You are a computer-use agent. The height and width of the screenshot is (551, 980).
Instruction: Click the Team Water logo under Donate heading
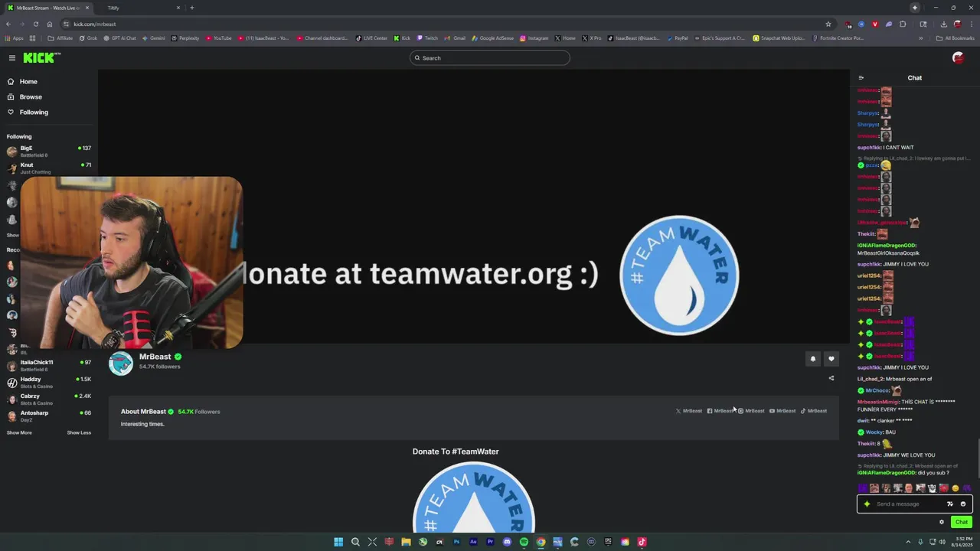[x=473, y=497]
